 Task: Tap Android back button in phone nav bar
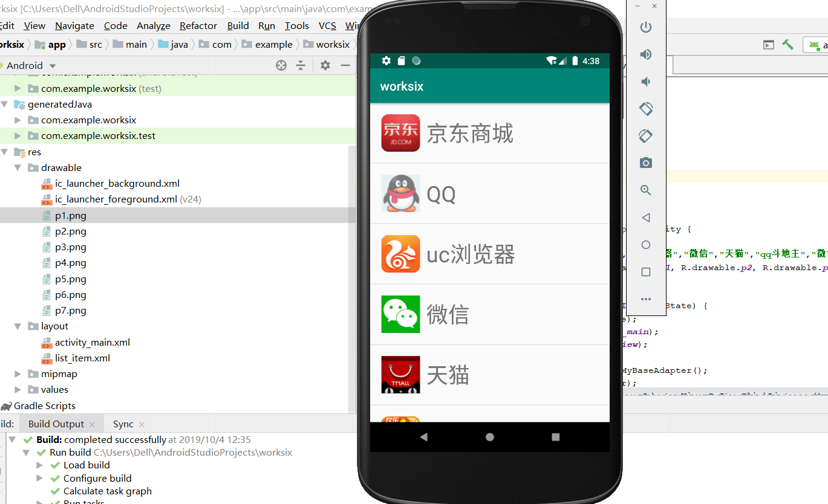tap(423, 437)
